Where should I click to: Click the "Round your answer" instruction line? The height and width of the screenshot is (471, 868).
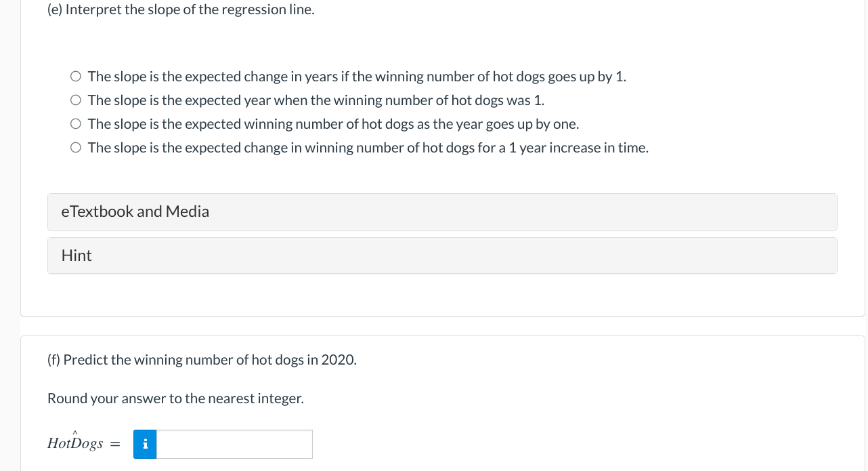pyautogui.click(x=175, y=398)
